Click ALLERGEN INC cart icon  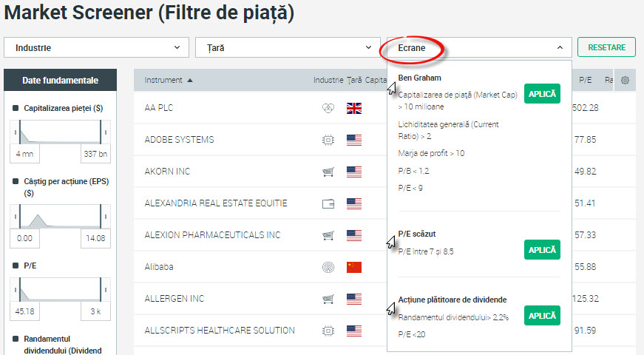(x=328, y=299)
